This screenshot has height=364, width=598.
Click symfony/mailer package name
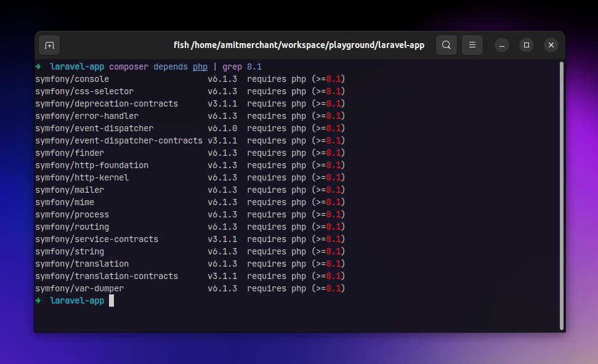click(x=70, y=190)
